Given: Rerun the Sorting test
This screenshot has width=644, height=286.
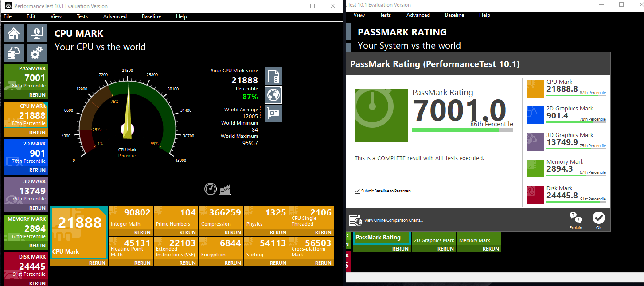Looking at the screenshot, I should pos(278,263).
